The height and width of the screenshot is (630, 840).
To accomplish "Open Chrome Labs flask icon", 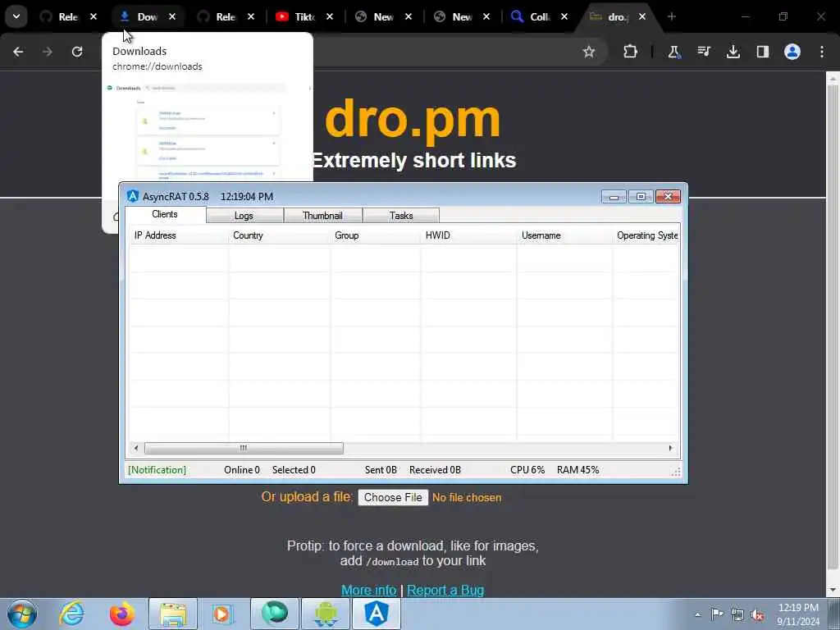I will (x=674, y=52).
